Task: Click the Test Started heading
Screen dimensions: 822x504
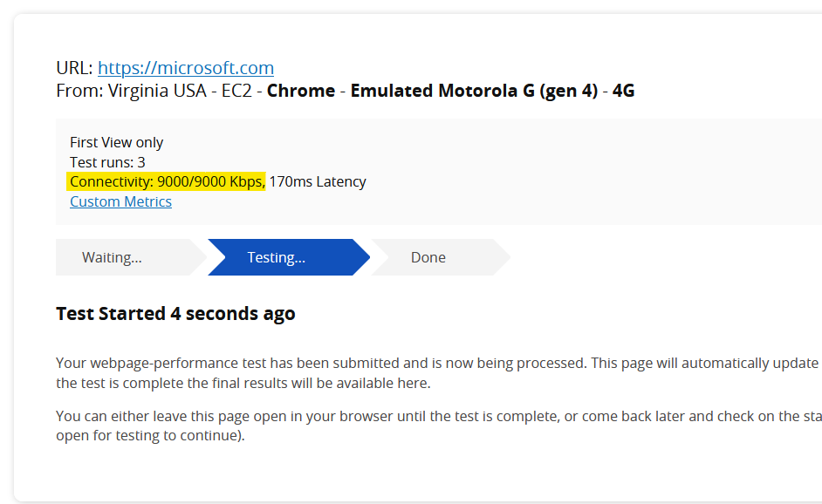Action: [x=175, y=313]
